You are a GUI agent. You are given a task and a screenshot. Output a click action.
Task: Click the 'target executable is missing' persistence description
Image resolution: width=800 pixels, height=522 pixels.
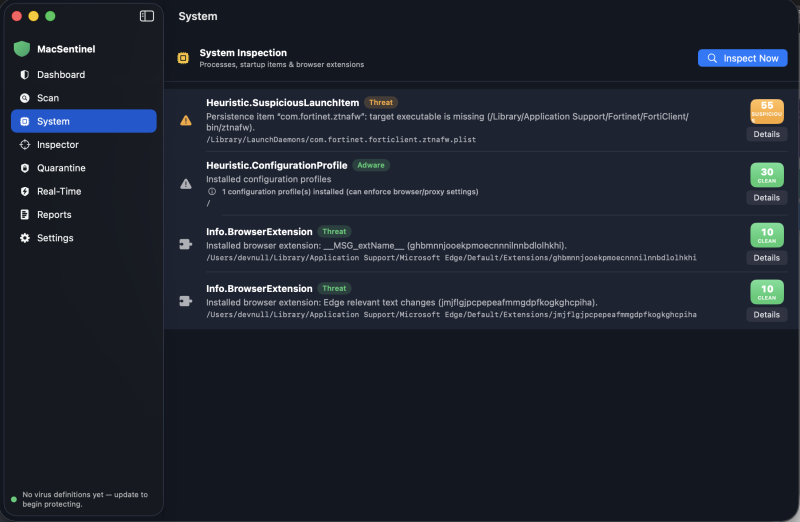tap(447, 121)
